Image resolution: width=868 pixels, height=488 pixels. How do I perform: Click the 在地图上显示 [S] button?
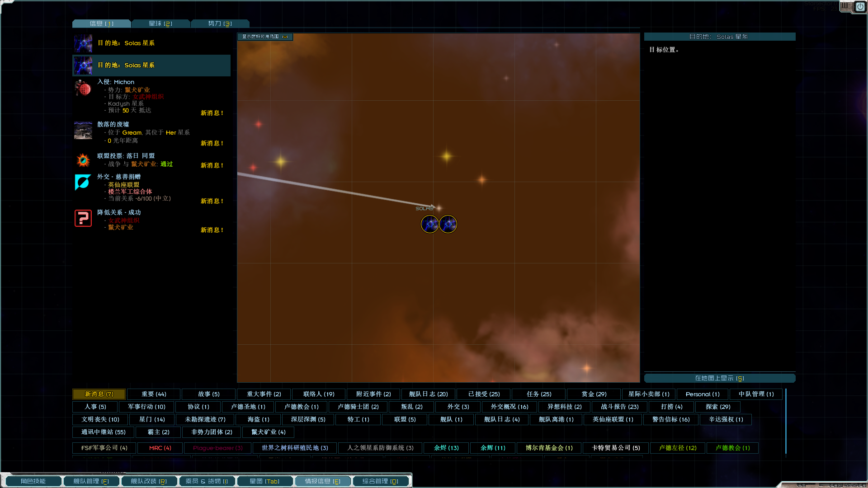click(x=719, y=378)
